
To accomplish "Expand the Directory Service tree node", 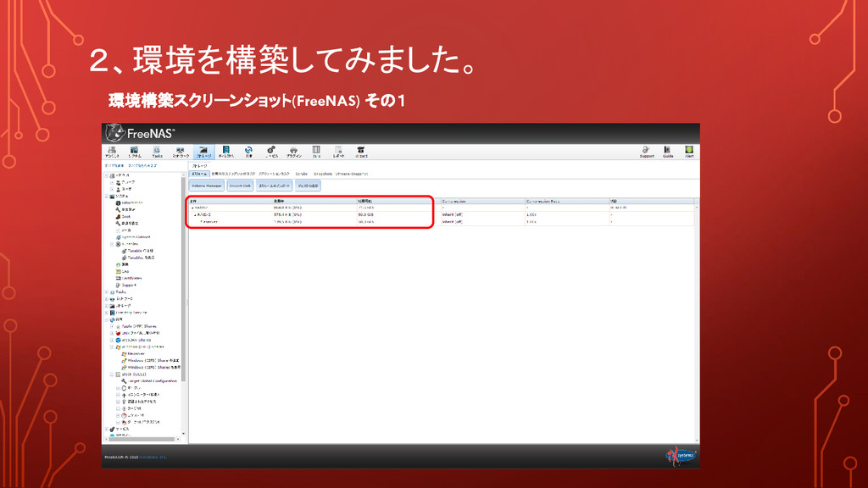I will [x=107, y=313].
